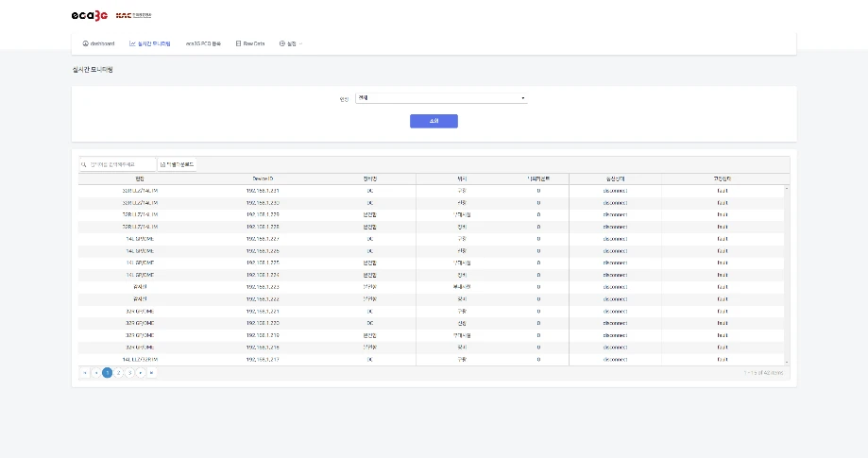Click the Excel download button
Screen dimensions: 868x458
[178, 164]
